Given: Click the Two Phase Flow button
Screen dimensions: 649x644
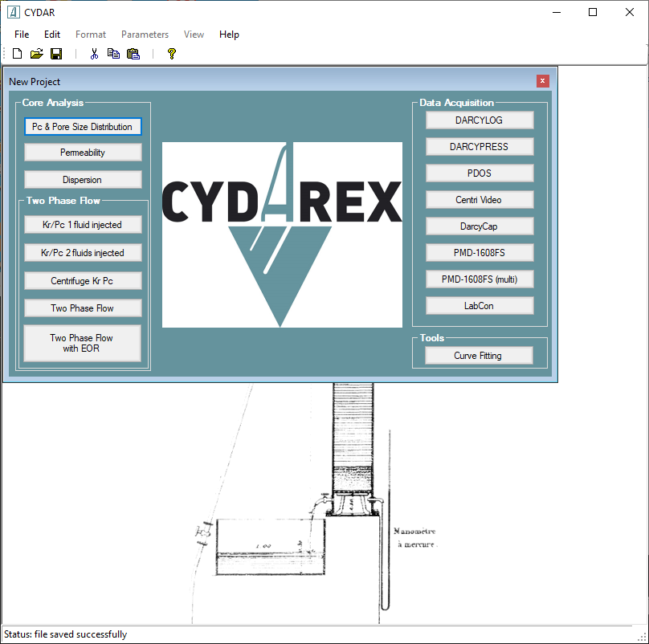Looking at the screenshot, I should click(x=83, y=308).
